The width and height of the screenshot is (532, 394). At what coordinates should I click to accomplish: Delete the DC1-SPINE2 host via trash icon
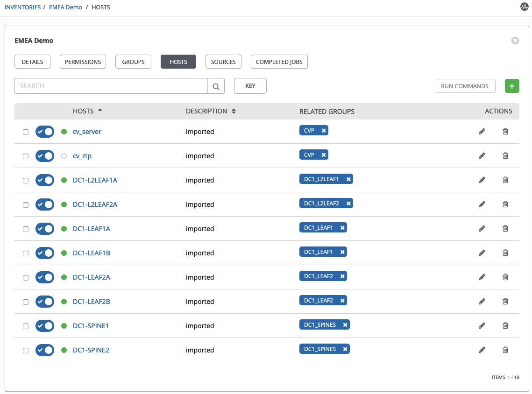point(505,350)
